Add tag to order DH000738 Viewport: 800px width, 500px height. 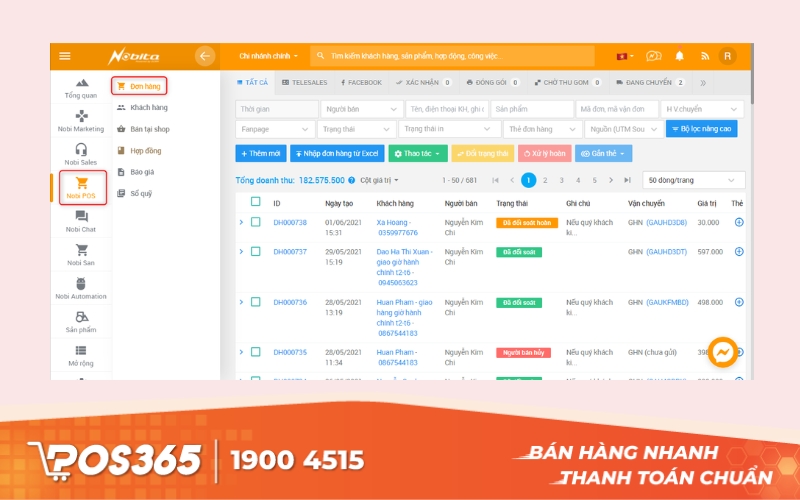pos(739,222)
